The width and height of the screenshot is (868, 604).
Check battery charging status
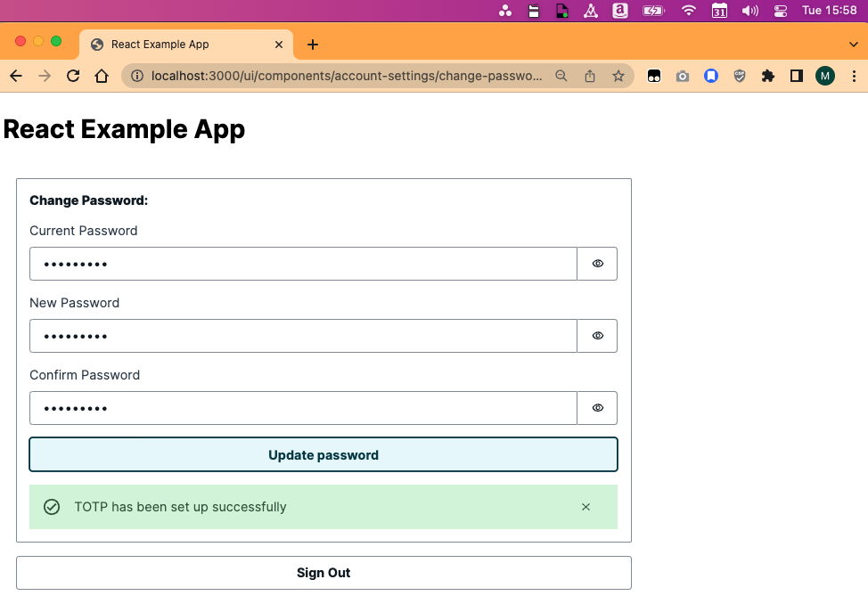pyautogui.click(x=653, y=11)
